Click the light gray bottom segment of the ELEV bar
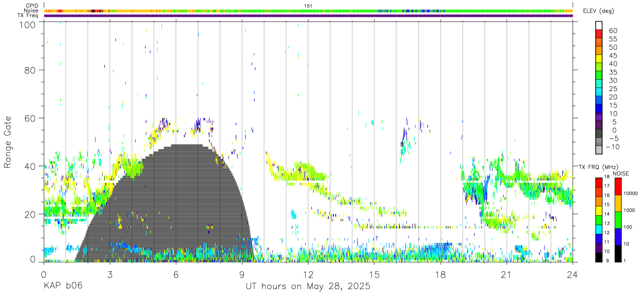644x297 pixels. [x=599, y=151]
